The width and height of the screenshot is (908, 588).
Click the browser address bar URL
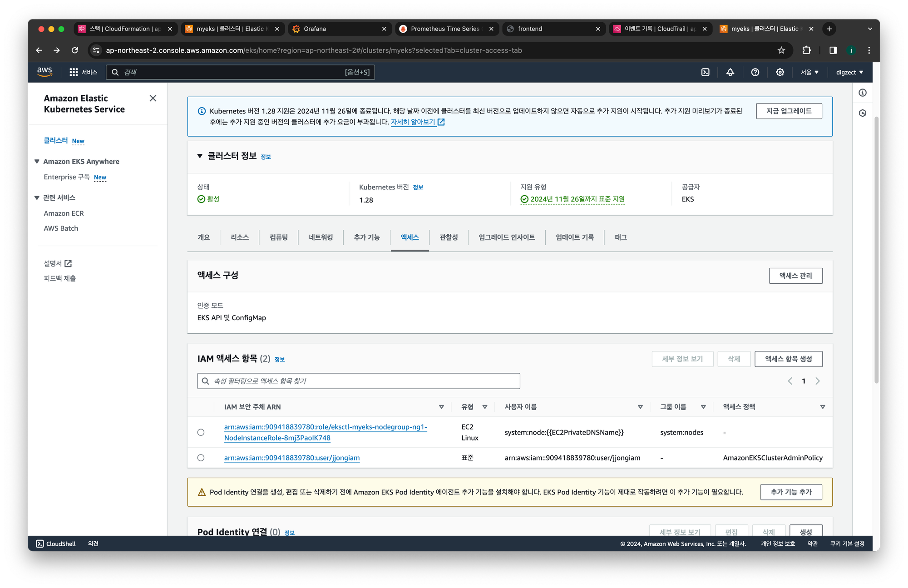click(x=314, y=50)
